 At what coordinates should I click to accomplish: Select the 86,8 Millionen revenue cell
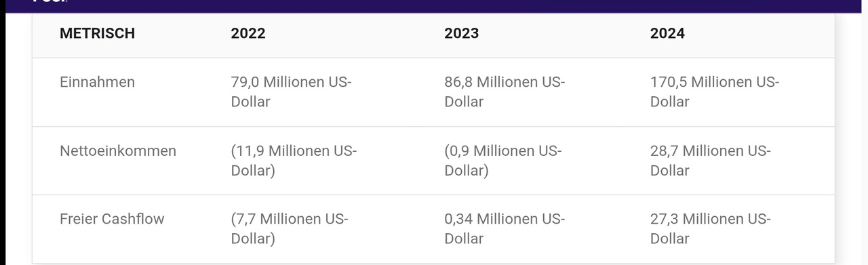505,91
